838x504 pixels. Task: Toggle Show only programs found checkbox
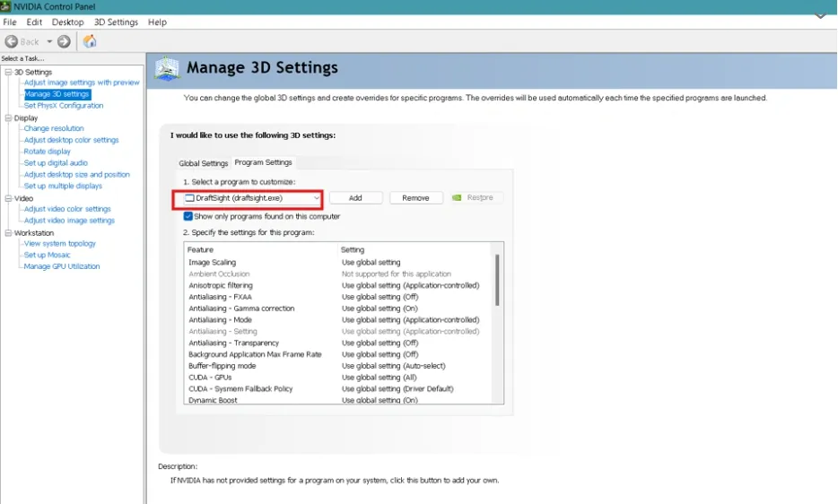click(188, 216)
